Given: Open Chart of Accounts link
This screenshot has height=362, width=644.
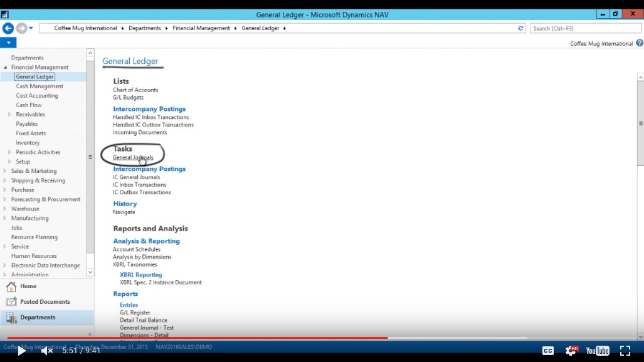Looking at the screenshot, I should click(x=135, y=90).
